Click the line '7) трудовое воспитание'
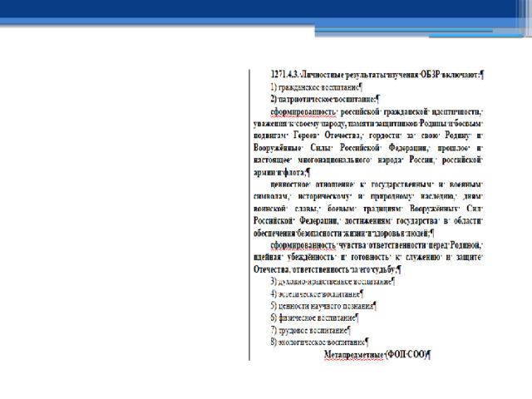532x399 pixels. coord(310,330)
